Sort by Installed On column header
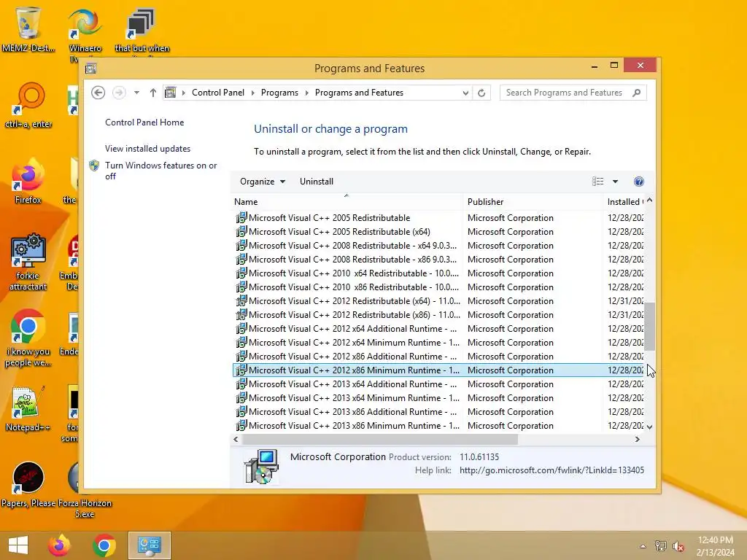Image resolution: width=747 pixels, height=560 pixels. click(x=624, y=202)
